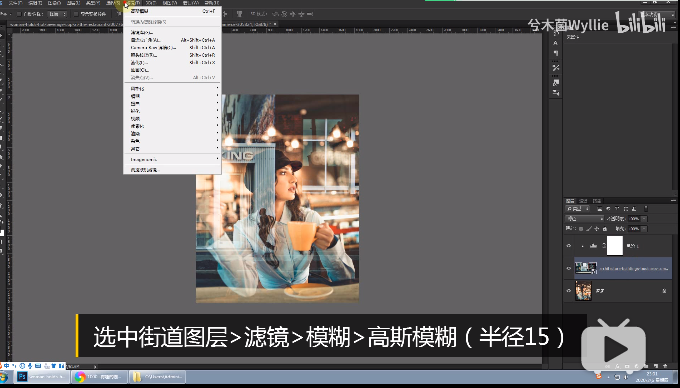Choose 浏览联机滤镜 at filter menu bottom
This screenshot has width=680, height=388.
(173, 170)
